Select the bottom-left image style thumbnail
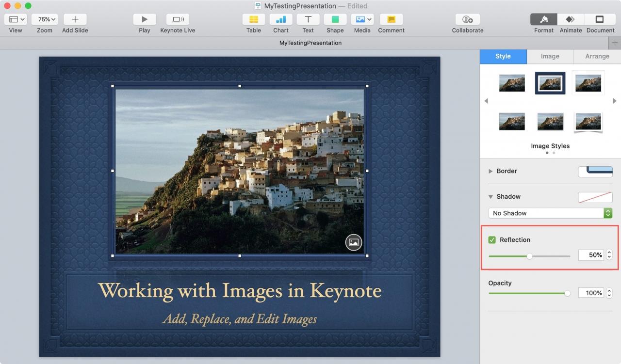 [x=512, y=121]
